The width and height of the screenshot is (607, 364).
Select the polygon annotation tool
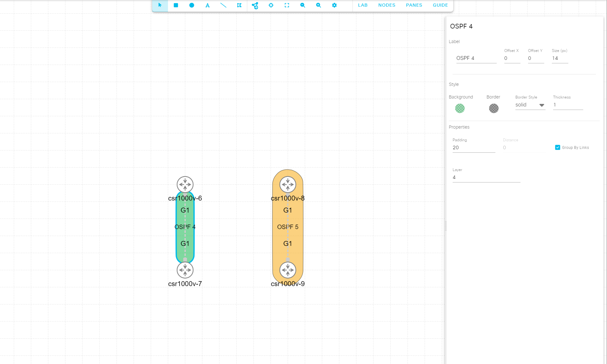pos(239,5)
